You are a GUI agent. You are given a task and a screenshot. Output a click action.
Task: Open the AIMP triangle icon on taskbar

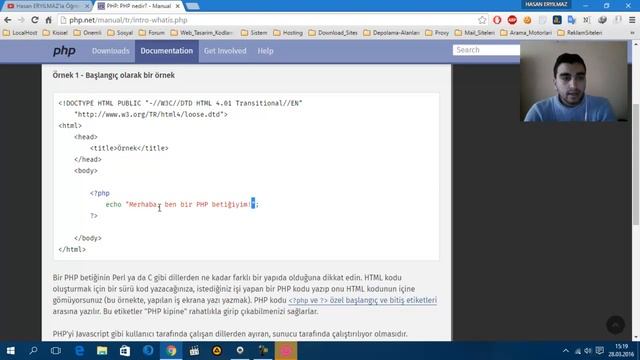pyautogui.click(x=217, y=351)
